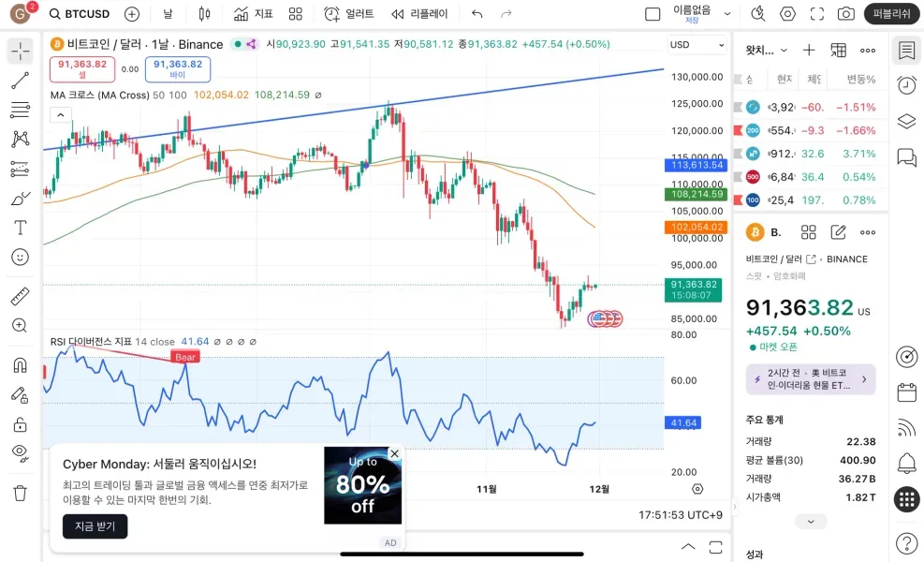This screenshot has width=924, height=562.
Task: Select the ruler measure tool
Action: 20,296
